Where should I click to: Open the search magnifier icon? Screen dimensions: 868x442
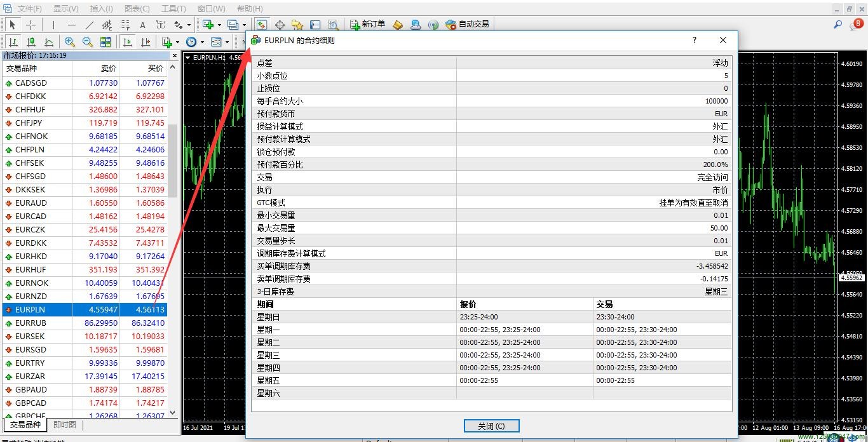(x=837, y=24)
